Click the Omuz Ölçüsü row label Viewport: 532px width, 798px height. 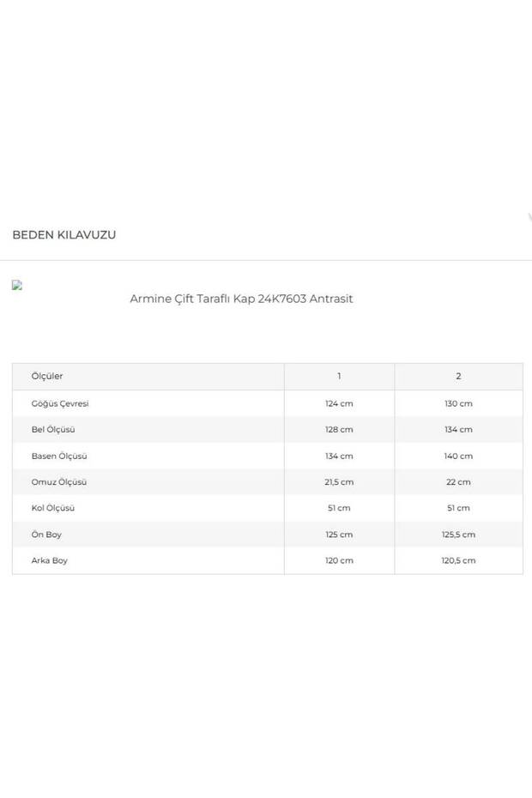pos(59,482)
